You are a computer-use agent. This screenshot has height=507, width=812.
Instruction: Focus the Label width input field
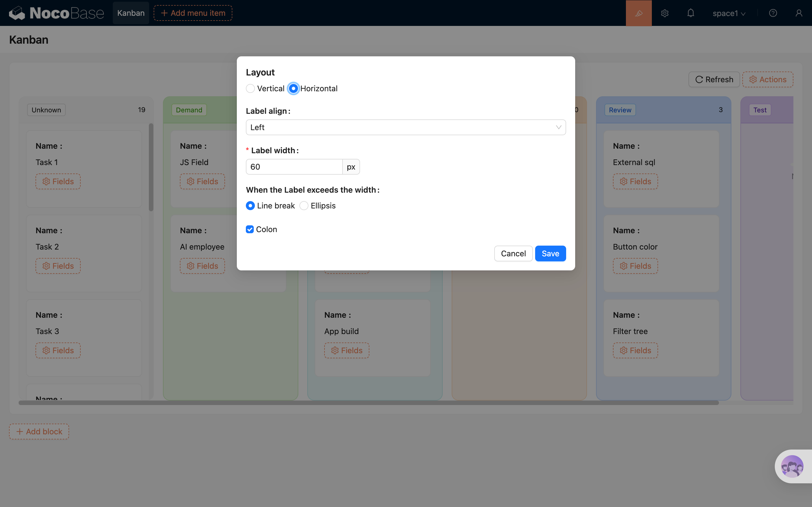(294, 167)
